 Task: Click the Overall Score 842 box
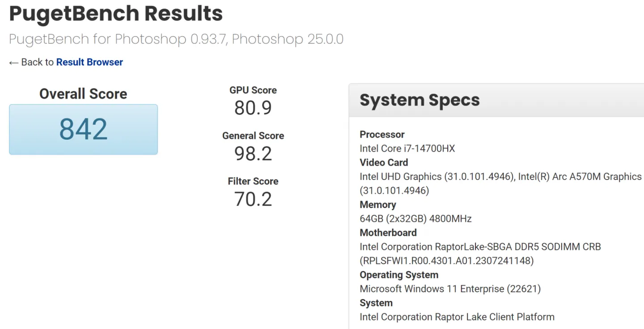click(x=83, y=129)
